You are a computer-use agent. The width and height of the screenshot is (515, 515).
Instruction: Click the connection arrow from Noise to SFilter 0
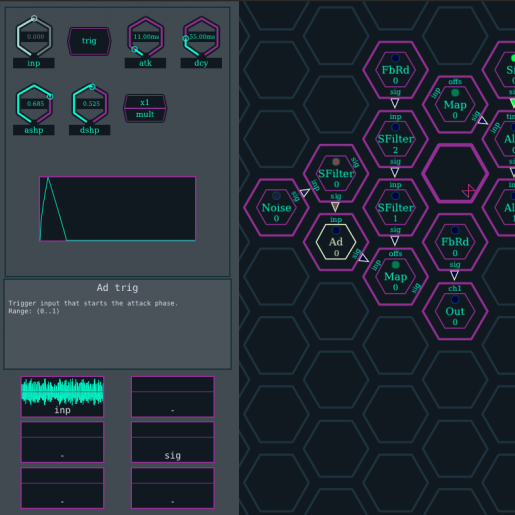click(305, 192)
